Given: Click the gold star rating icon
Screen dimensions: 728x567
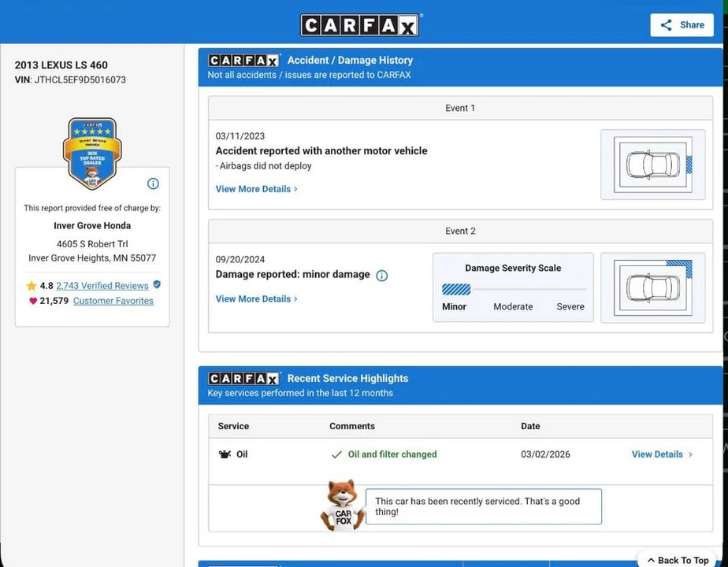Looking at the screenshot, I should pyautogui.click(x=31, y=286).
